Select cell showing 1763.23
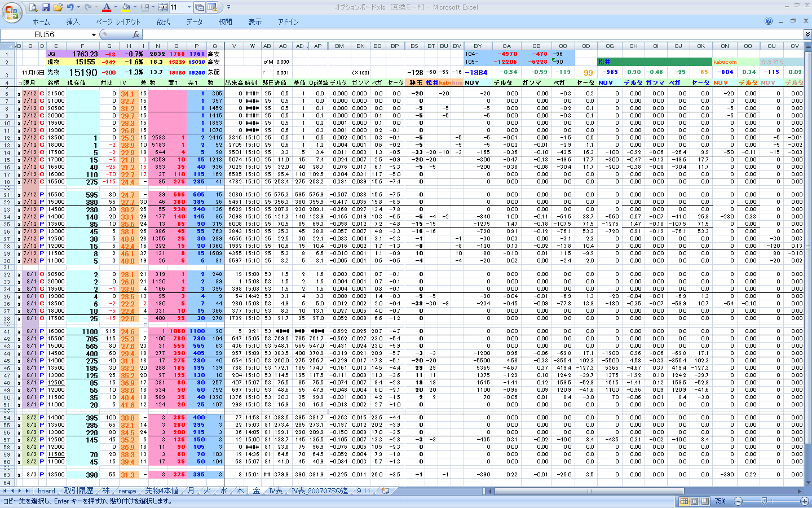Screen dimensions: 812x508 (x=82, y=54)
